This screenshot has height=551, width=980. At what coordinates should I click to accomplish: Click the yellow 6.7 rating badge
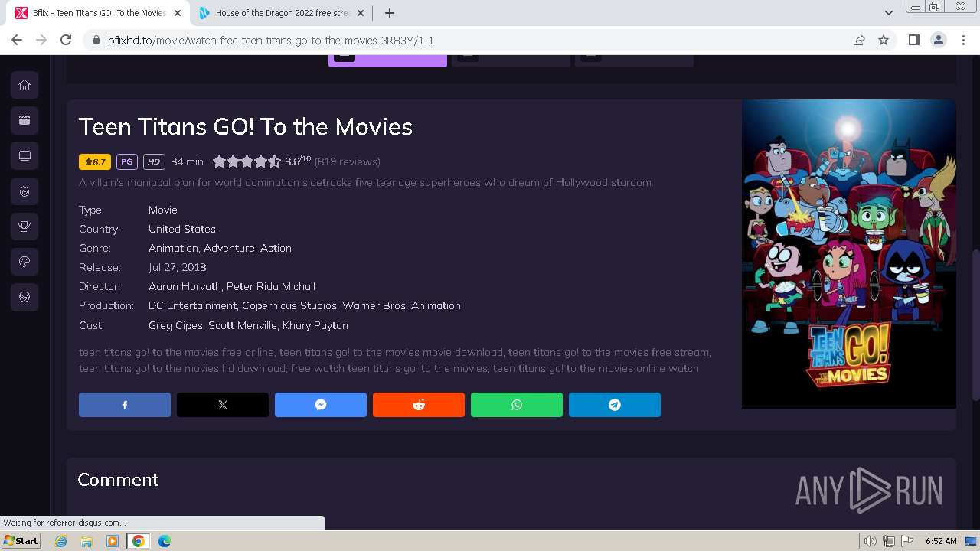point(95,161)
